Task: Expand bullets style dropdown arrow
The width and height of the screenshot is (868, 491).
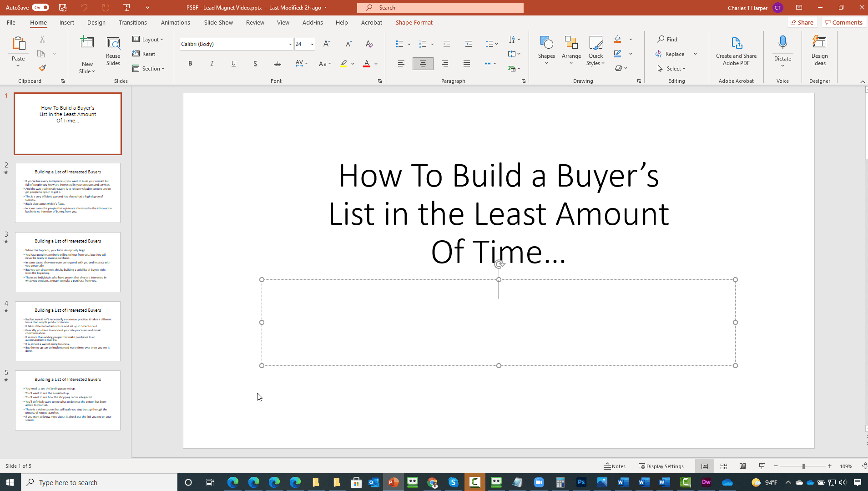Action: pos(409,44)
